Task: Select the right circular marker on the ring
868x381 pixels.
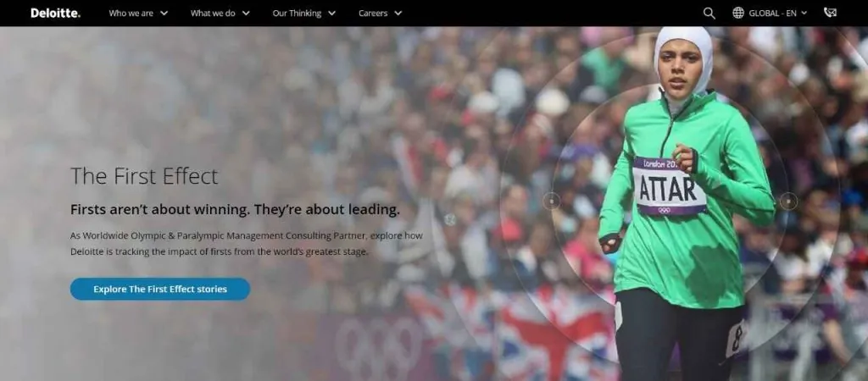Action: point(788,201)
